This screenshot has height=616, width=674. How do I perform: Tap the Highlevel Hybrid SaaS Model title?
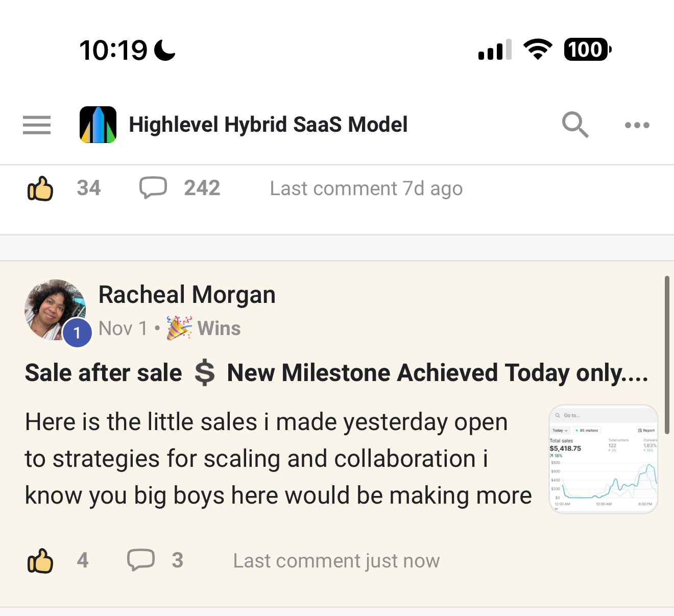click(268, 125)
